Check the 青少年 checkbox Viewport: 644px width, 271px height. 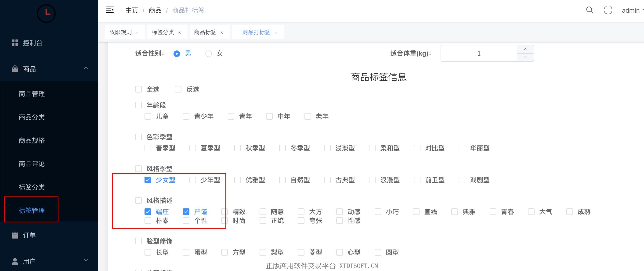coord(186,116)
